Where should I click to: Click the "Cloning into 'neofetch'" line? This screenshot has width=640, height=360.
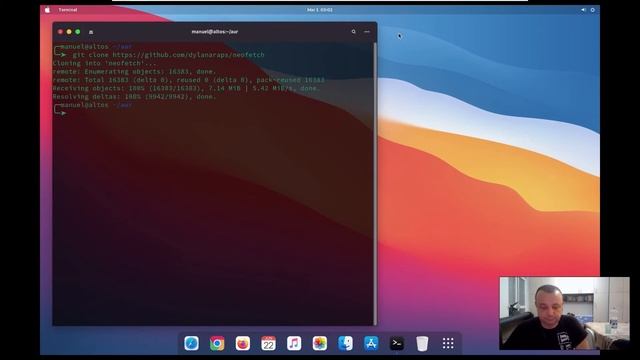click(x=104, y=63)
